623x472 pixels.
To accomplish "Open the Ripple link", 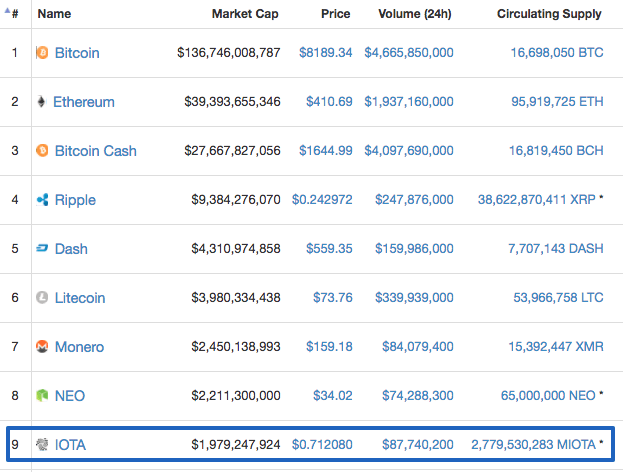I will 75,200.
